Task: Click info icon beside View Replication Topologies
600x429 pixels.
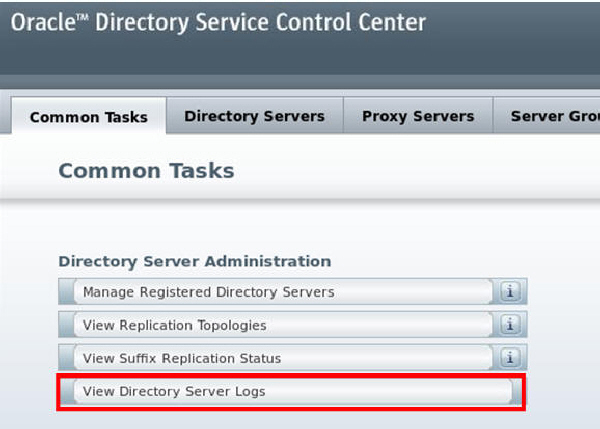Action: (511, 325)
